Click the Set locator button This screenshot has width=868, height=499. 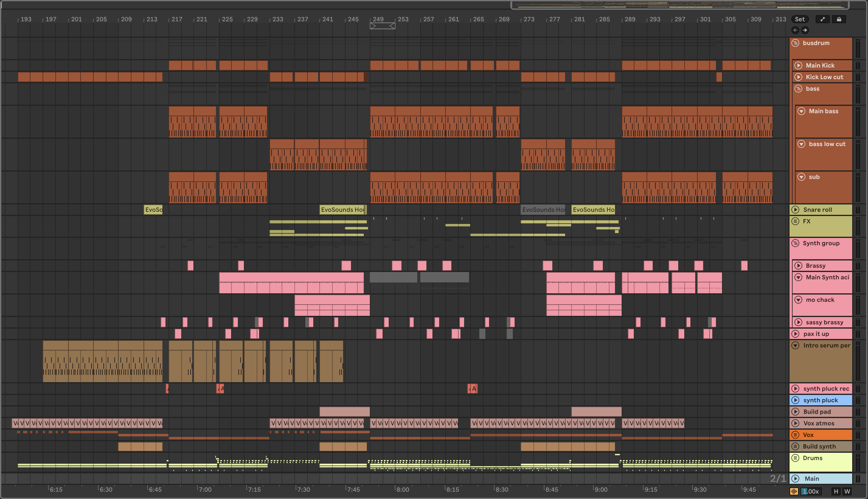800,19
